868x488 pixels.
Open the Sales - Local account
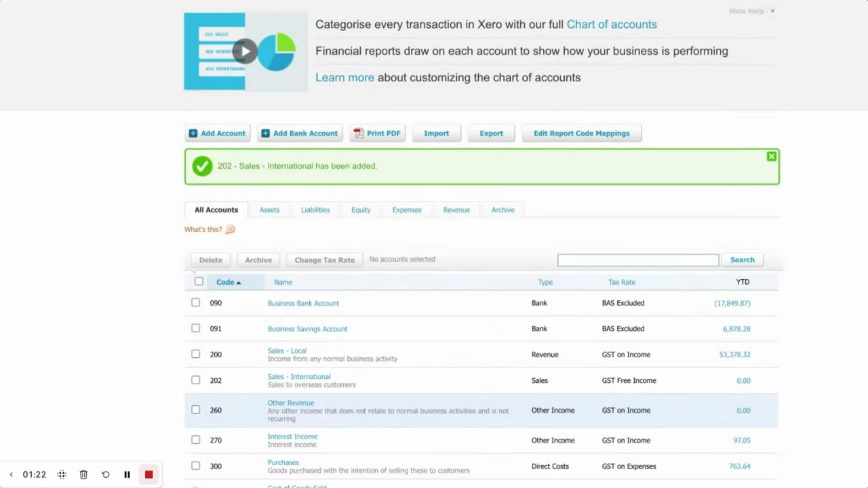pos(287,351)
